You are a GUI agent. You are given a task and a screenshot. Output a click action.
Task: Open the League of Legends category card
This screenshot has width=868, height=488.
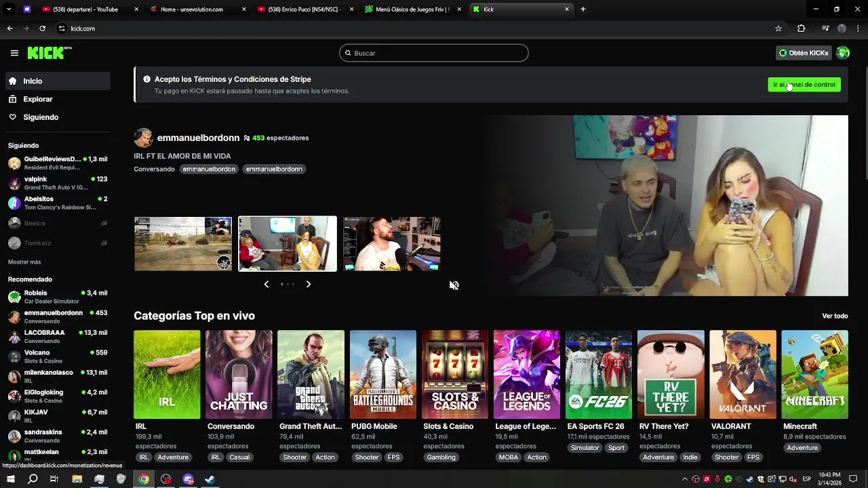527,374
